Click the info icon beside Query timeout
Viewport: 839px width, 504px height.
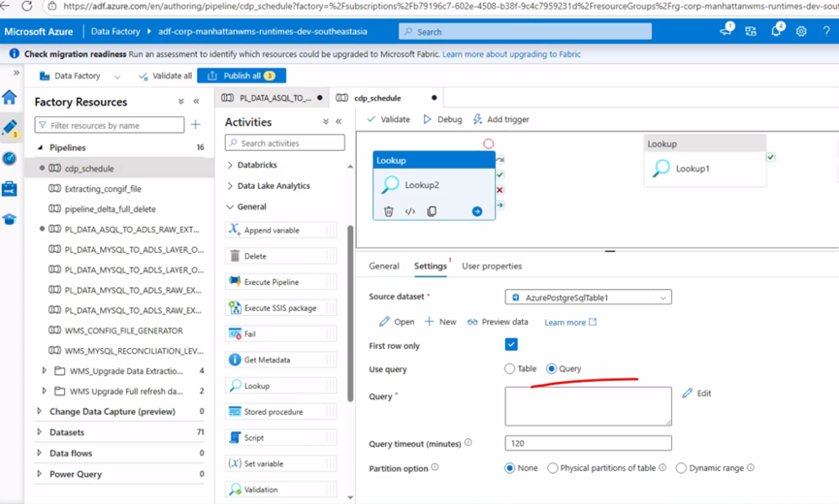[468, 443]
